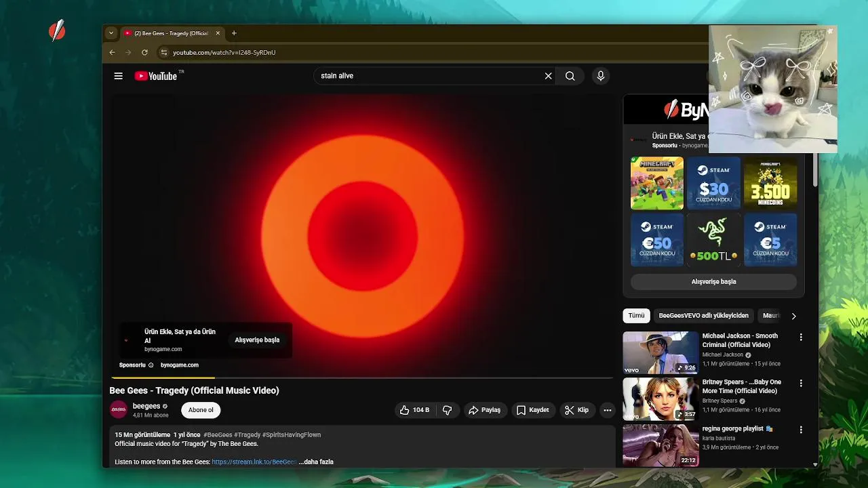The image size is (868, 488).
Task: Reload the page with the refresh icon
Action: pos(144,52)
